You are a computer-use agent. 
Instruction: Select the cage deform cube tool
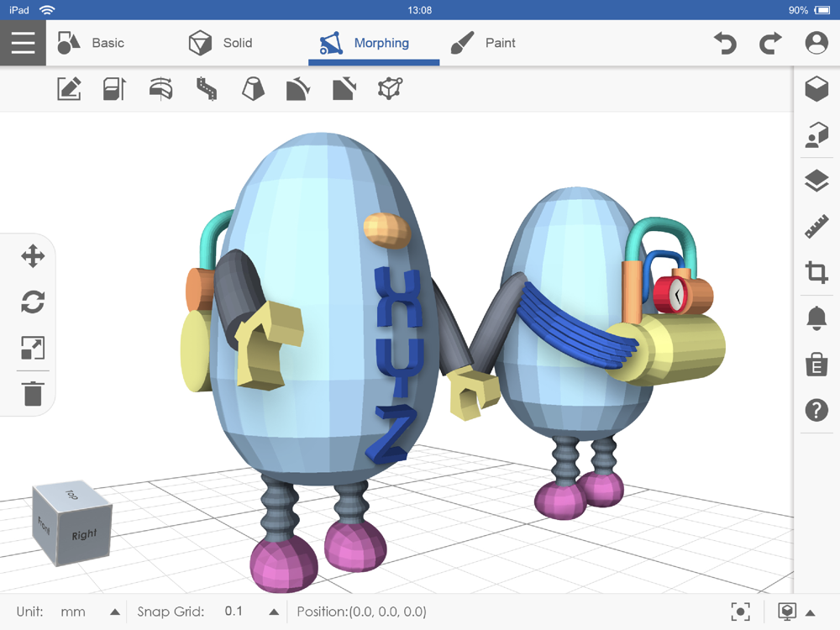point(390,88)
